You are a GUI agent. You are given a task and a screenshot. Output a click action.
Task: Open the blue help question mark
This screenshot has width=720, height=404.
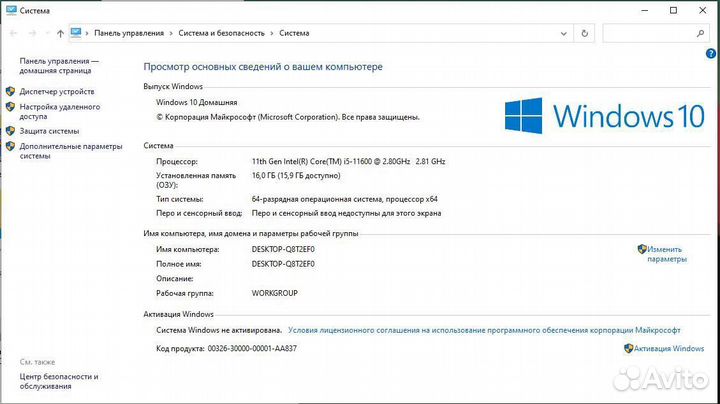click(x=710, y=54)
